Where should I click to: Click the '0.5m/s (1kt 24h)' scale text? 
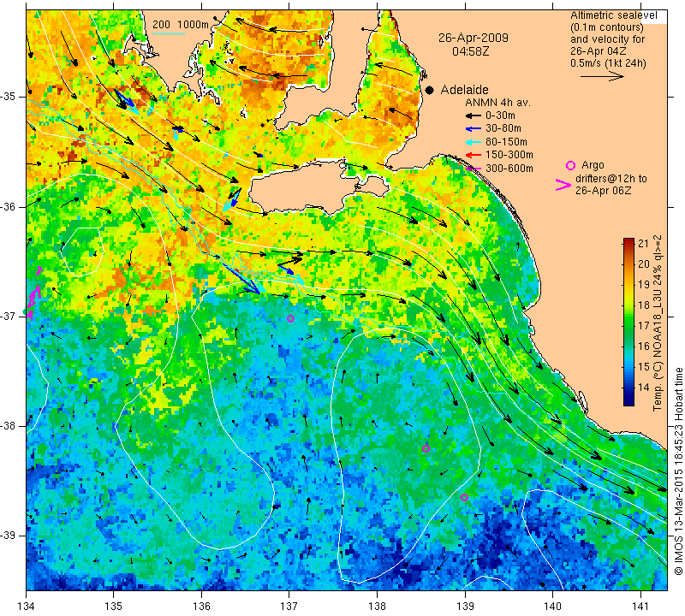608,63
